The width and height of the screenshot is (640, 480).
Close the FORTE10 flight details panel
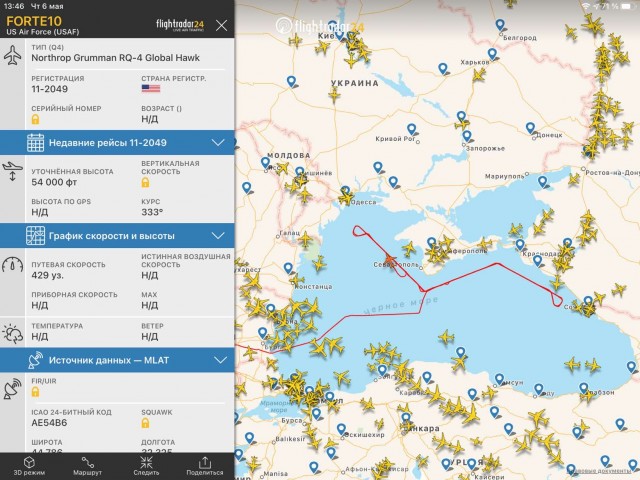pos(222,26)
